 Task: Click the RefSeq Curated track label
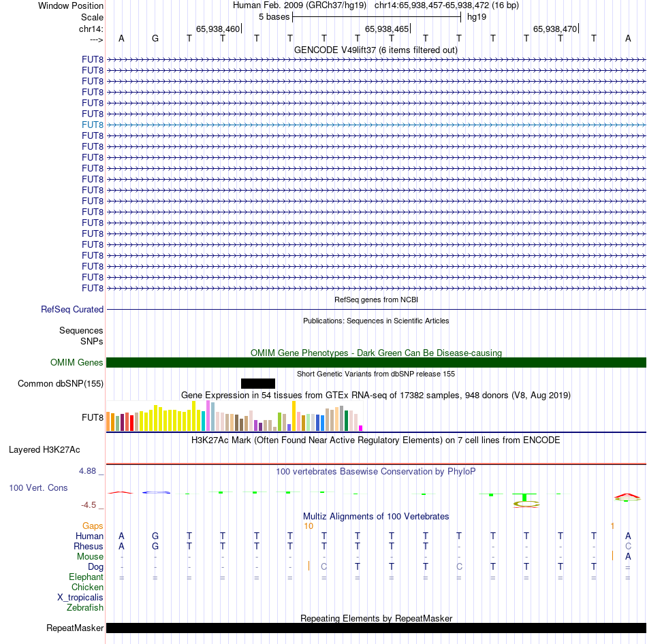click(x=72, y=310)
